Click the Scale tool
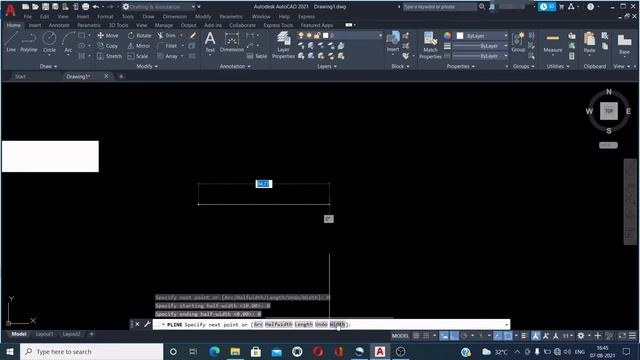 (x=138, y=56)
